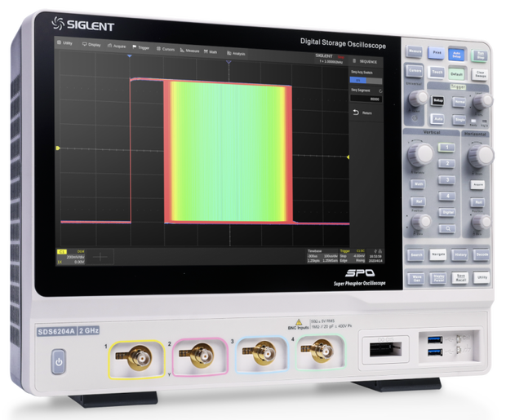Toggle the Touch button
The image size is (506, 420).
(x=437, y=72)
